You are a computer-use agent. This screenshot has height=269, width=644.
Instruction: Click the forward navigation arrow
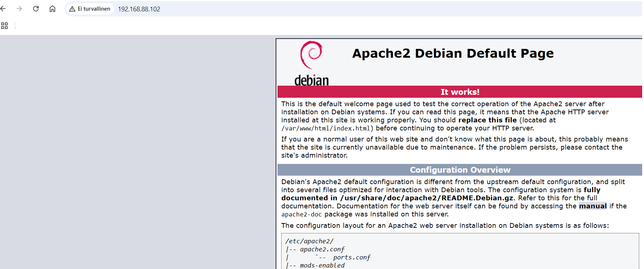click(x=20, y=9)
